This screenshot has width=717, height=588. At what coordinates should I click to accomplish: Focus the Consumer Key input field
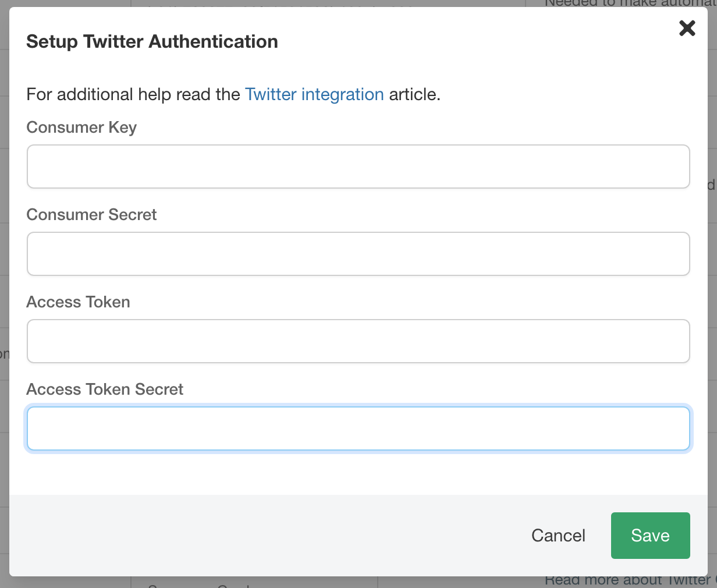click(x=358, y=167)
